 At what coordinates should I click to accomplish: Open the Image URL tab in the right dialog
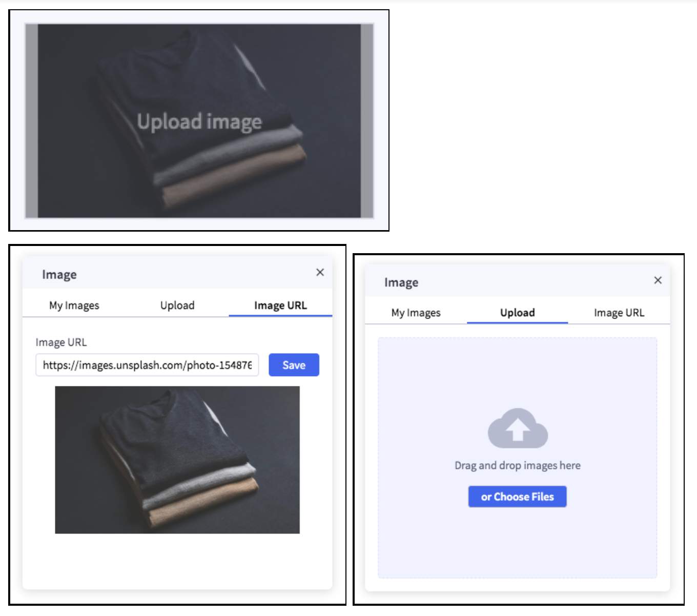pyautogui.click(x=619, y=313)
